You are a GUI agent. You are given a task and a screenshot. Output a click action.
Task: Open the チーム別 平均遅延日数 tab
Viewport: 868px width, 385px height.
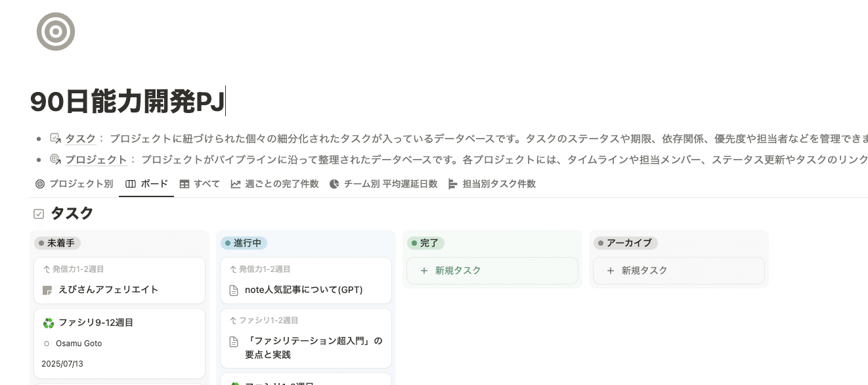[x=383, y=184]
